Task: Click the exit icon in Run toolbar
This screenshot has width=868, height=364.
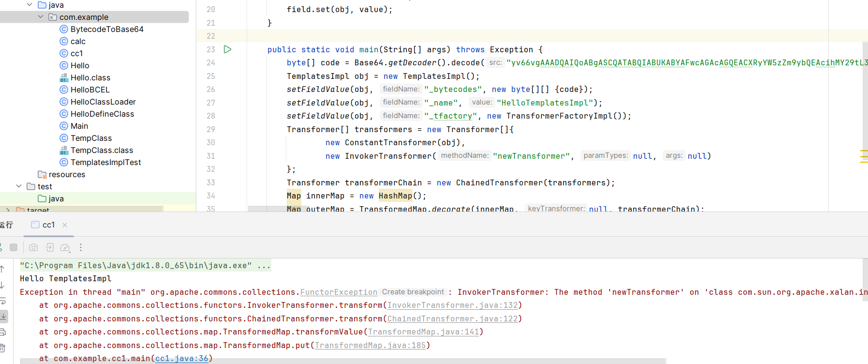Action: click(x=50, y=247)
